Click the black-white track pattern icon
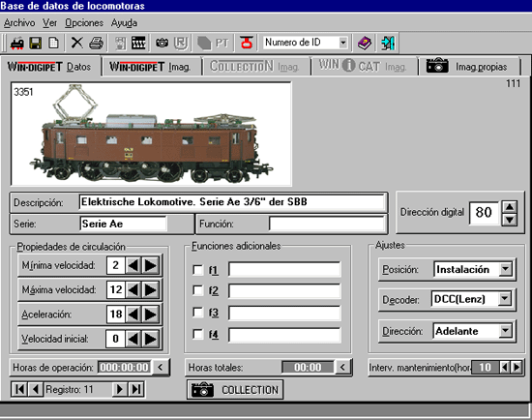 (138, 44)
